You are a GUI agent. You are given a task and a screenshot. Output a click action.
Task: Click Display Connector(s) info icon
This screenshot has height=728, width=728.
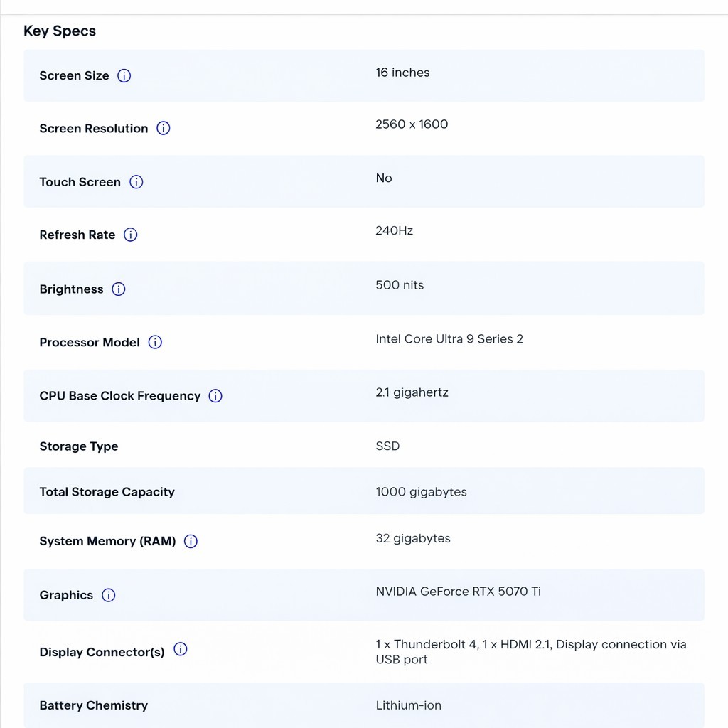(180, 649)
